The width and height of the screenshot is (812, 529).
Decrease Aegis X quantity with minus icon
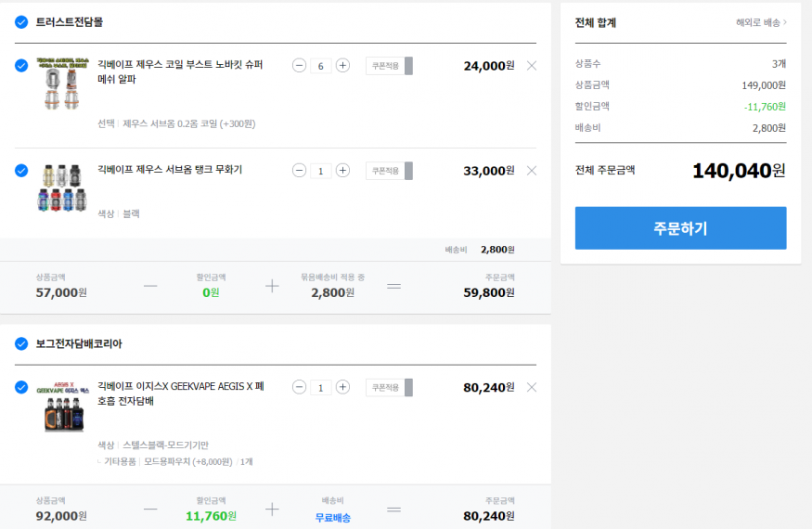pyautogui.click(x=299, y=387)
